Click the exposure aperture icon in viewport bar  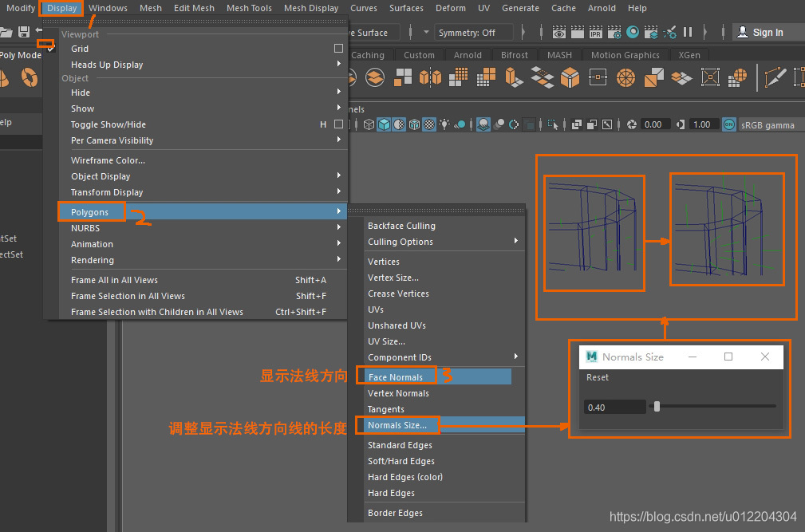point(632,124)
